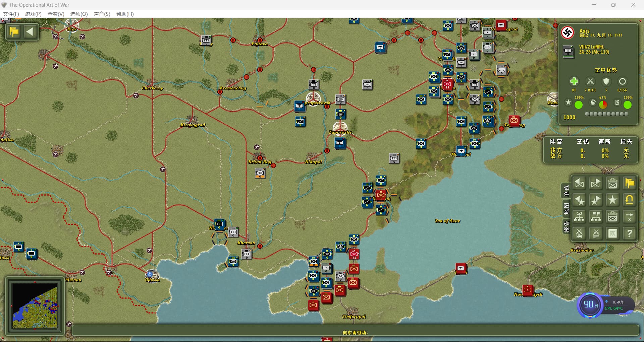
Task: Open the 选项(O) menu
Action: (79, 14)
